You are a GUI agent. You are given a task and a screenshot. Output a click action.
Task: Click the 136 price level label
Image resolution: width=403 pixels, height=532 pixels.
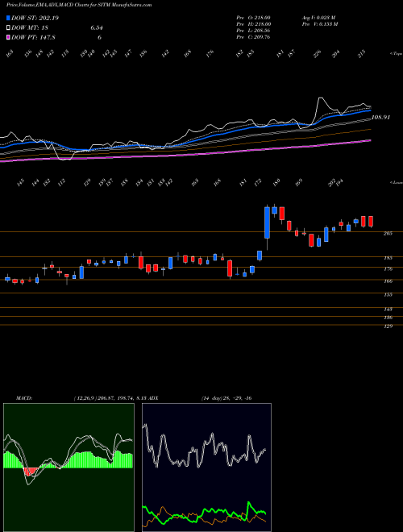coord(388,318)
